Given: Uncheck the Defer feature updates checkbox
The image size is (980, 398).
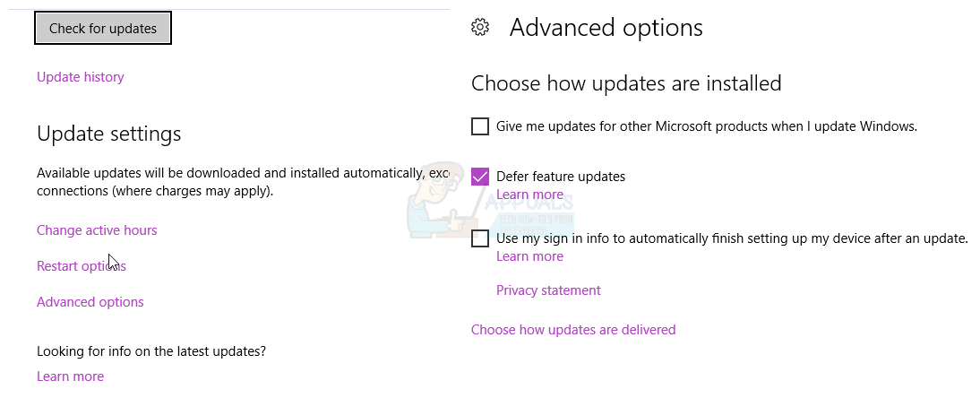Looking at the screenshot, I should point(480,177).
